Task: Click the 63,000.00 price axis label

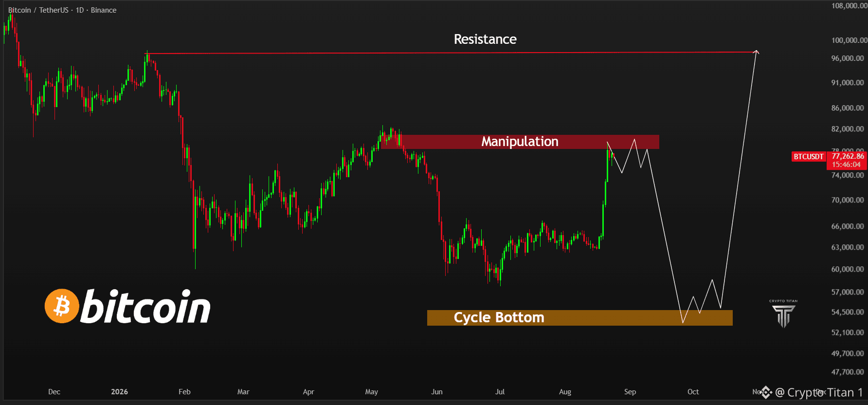Action: 848,247
